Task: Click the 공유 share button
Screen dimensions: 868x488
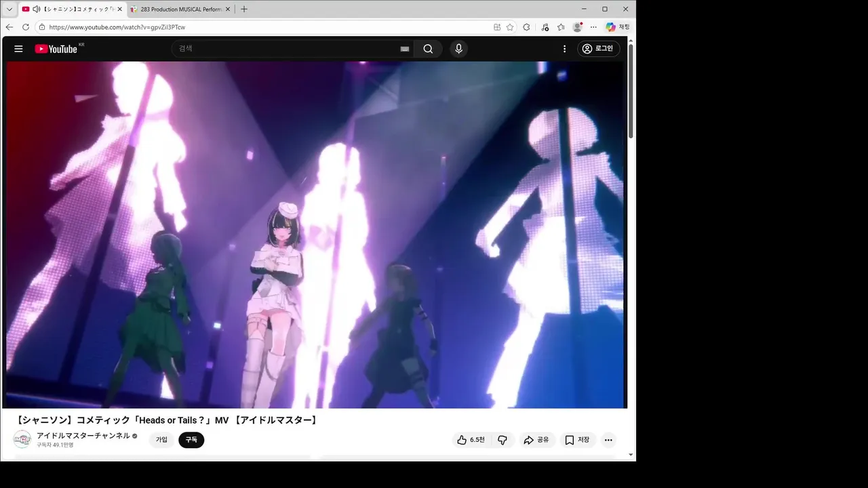Action: [x=537, y=440]
